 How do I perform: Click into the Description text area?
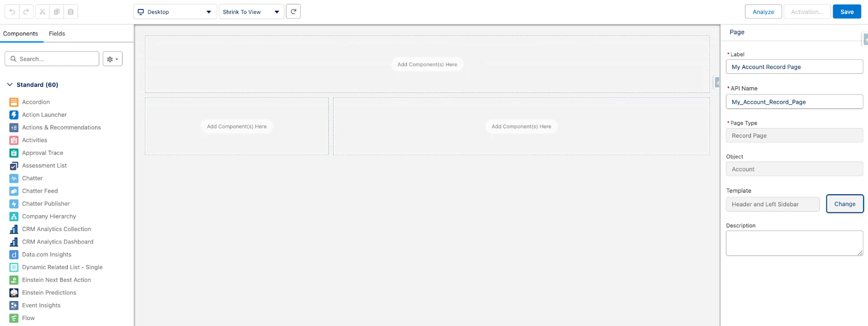click(794, 243)
